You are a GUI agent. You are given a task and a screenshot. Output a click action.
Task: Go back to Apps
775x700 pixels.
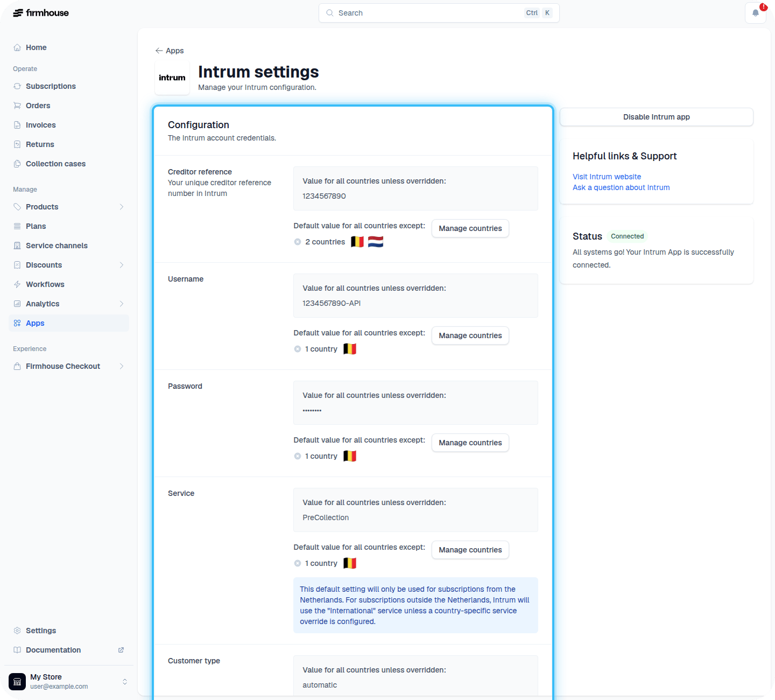coord(170,51)
